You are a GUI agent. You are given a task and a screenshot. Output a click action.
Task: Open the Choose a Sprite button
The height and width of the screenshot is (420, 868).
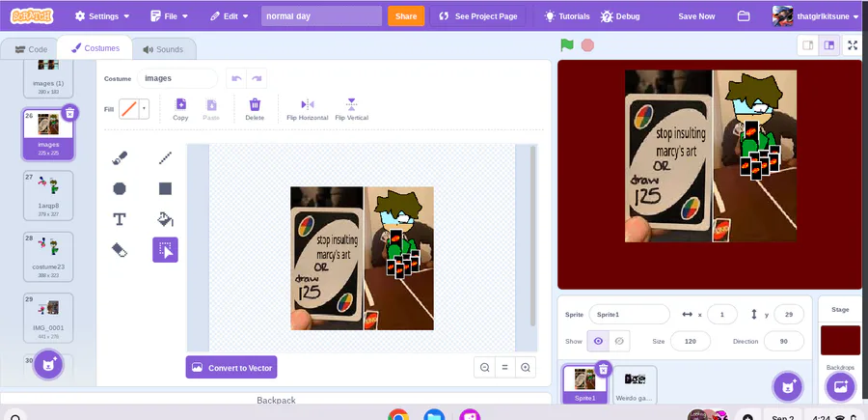pyautogui.click(x=788, y=386)
